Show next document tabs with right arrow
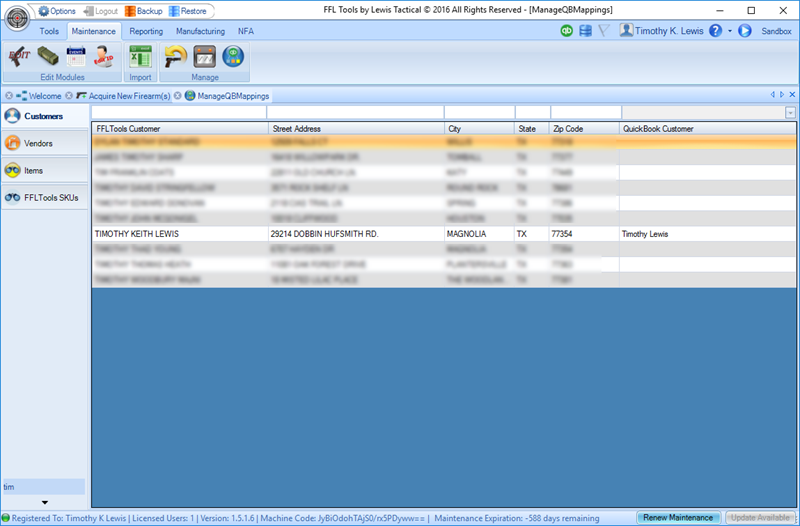800x526 pixels. tap(782, 94)
